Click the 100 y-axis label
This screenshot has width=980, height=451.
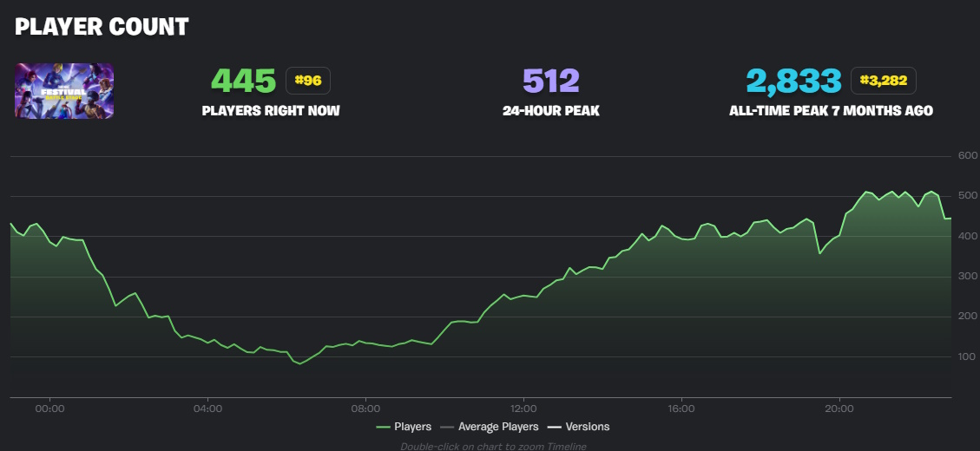click(x=968, y=356)
